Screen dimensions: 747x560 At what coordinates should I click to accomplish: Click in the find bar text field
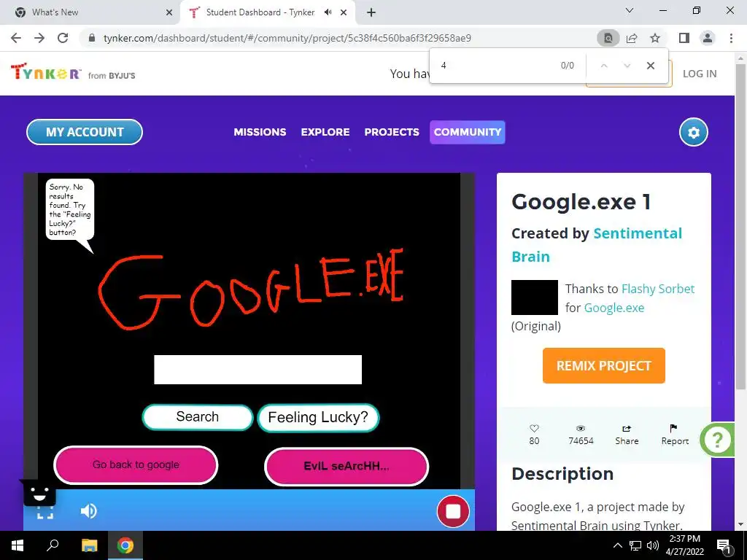[495, 66]
